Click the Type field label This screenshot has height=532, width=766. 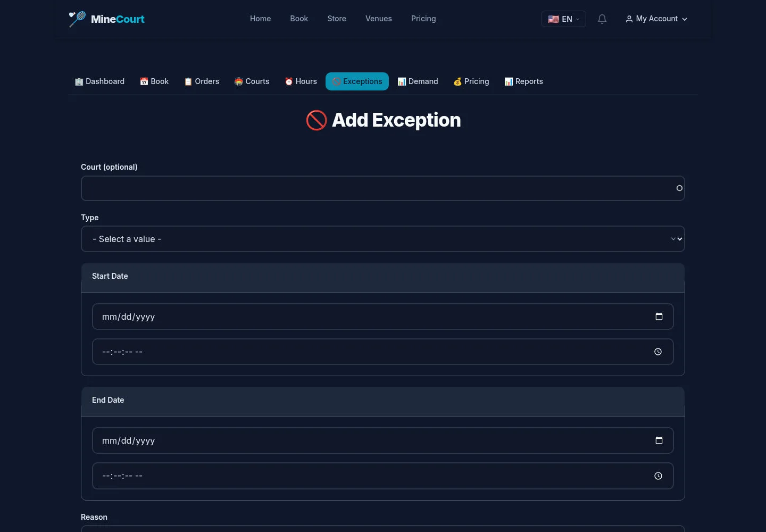pyautogui.click(x=90, y=218)
